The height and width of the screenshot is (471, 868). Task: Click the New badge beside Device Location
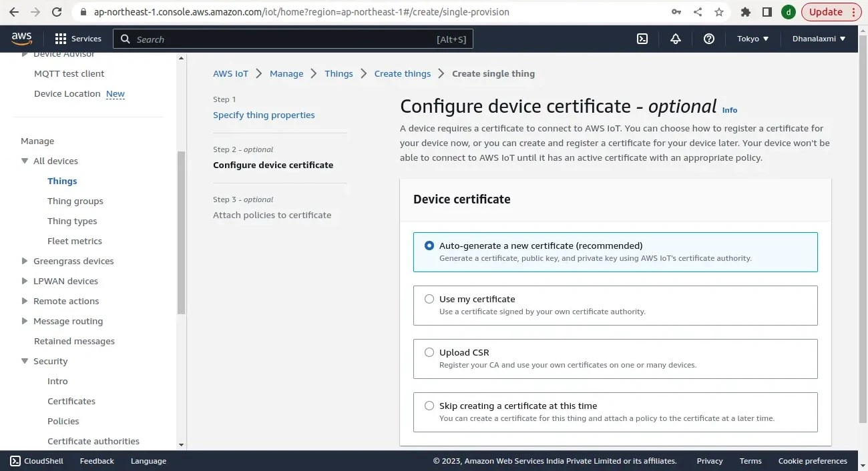(x=116, y=94)
